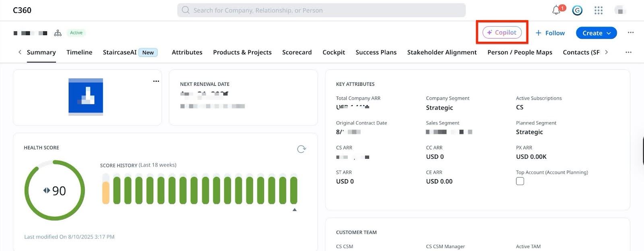Open the Cockpit tab
The height and width of the screenshot is (251, 644).
334,52
